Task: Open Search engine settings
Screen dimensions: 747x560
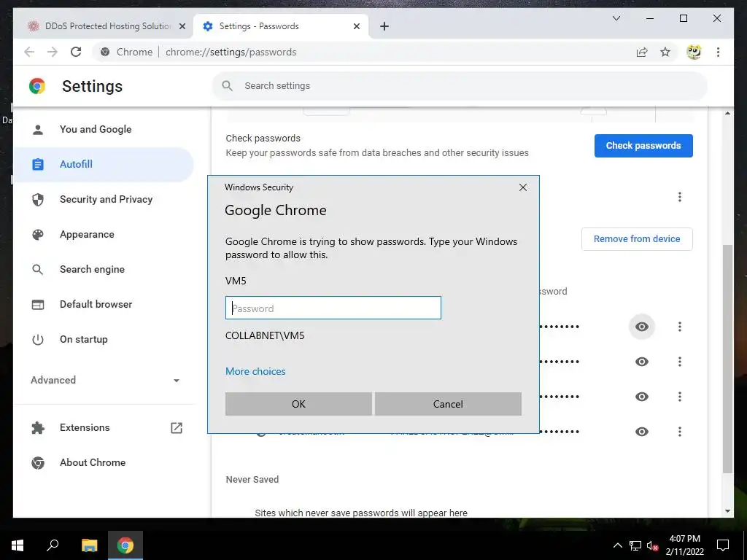Action: [x=104, y=269]
